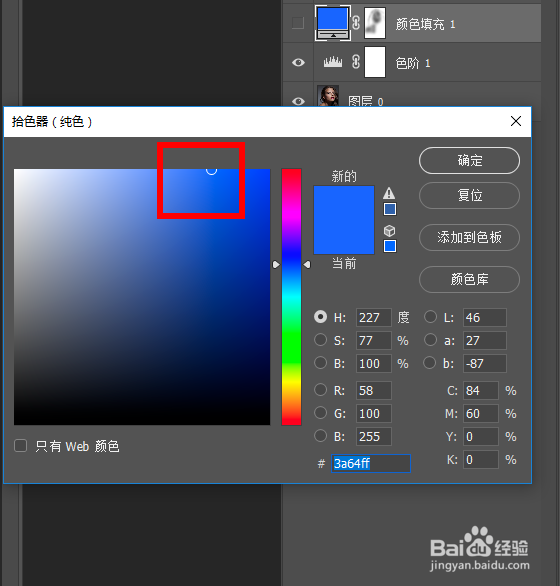Select the 色阶 1 layer name
This screenshot has width=560, height=586.
[x=413, y=63]
